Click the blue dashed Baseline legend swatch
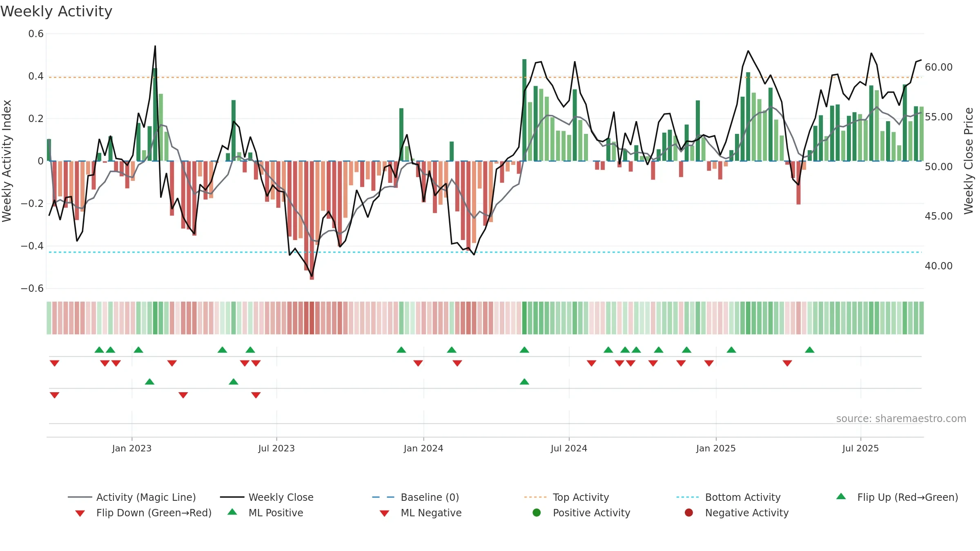Image resolution: width=980 pixels, height=551 pixels. coord(383,497)
